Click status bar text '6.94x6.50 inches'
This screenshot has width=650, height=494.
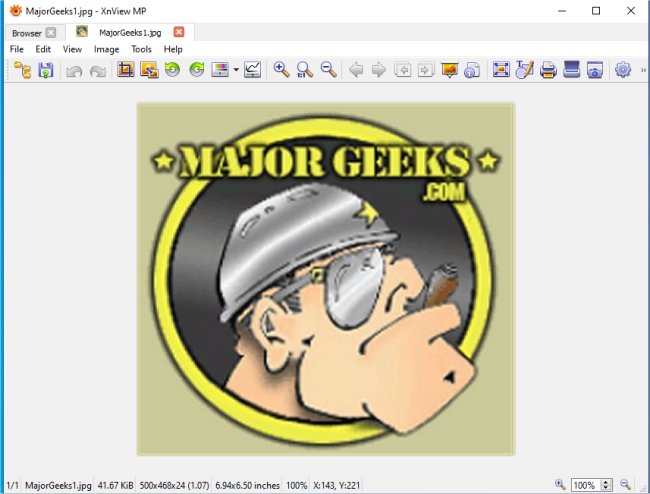tap(247, 485)
